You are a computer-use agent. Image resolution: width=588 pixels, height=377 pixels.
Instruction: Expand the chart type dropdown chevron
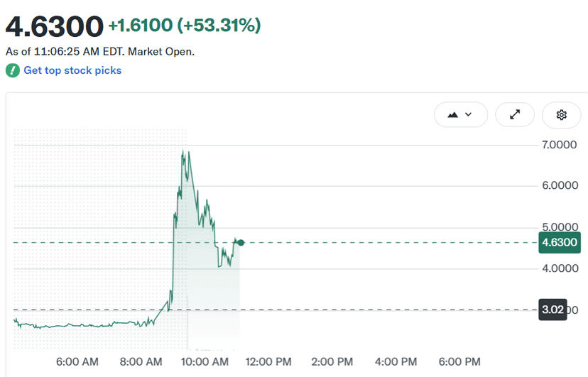pyautogui.click(x=469, y=114)
